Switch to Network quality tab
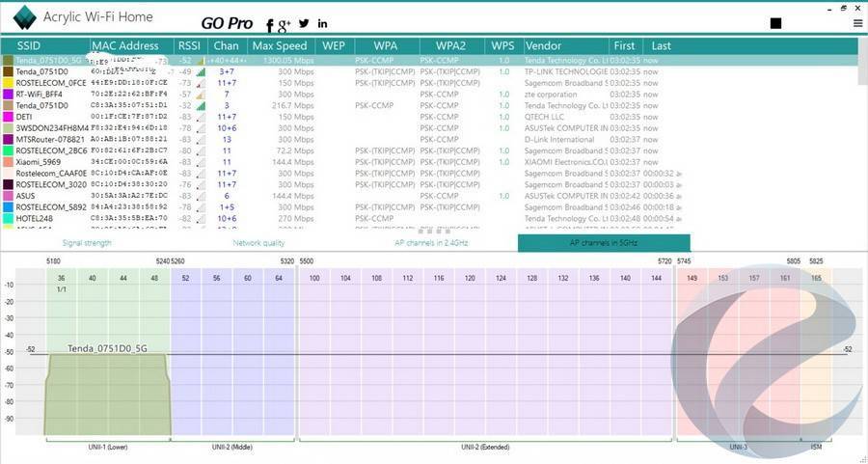Image resolution: width=868 pixels, height=464 pixels. click(258, 243)
